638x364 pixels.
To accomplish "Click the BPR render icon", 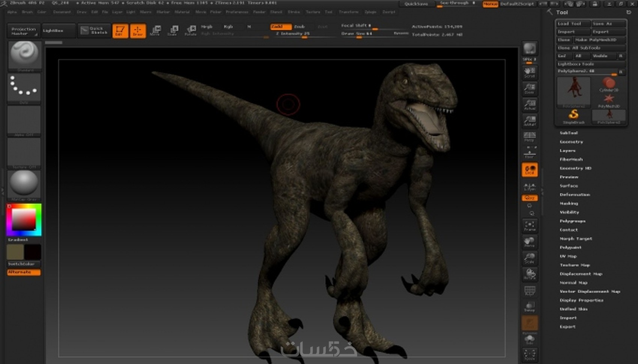I will click(530, 48).
